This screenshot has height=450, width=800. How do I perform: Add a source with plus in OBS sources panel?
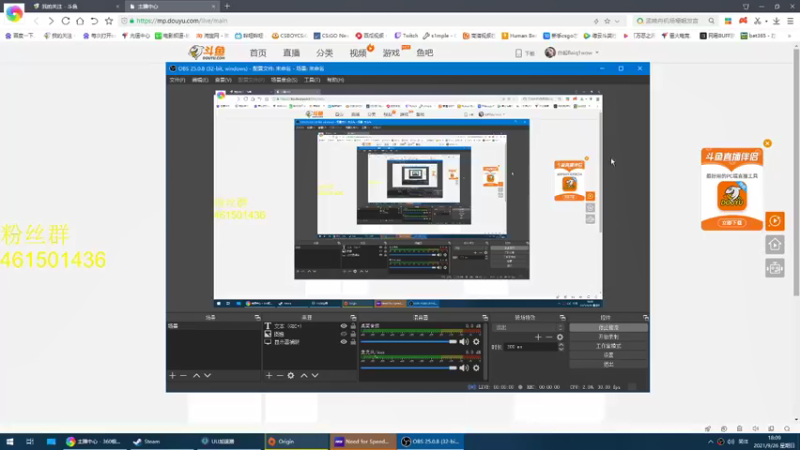click(x=269, y=376)
